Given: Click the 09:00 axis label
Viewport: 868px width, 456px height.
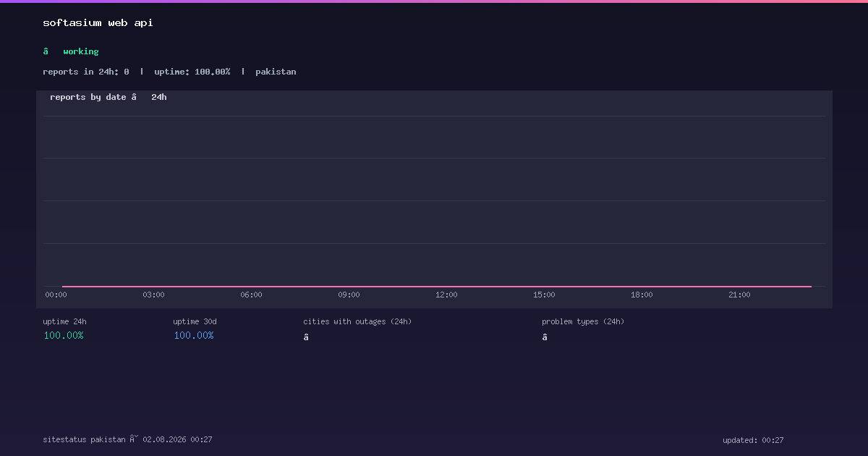Looking at the screenshot, I should (x=349, y=295).
